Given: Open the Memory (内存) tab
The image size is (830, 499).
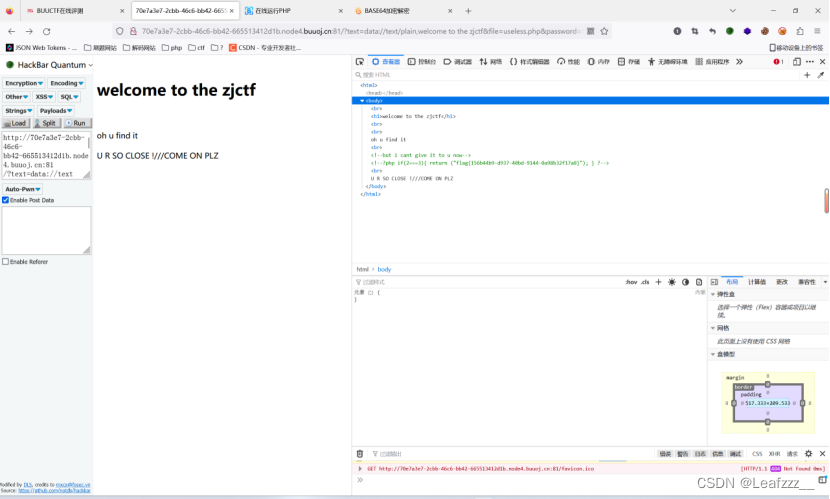Looking at the screenshot, I should (x=599, y=62).
